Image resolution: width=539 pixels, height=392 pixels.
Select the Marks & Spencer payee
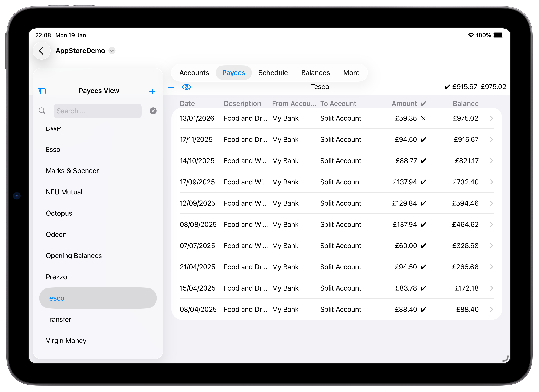tap(98, 171)
